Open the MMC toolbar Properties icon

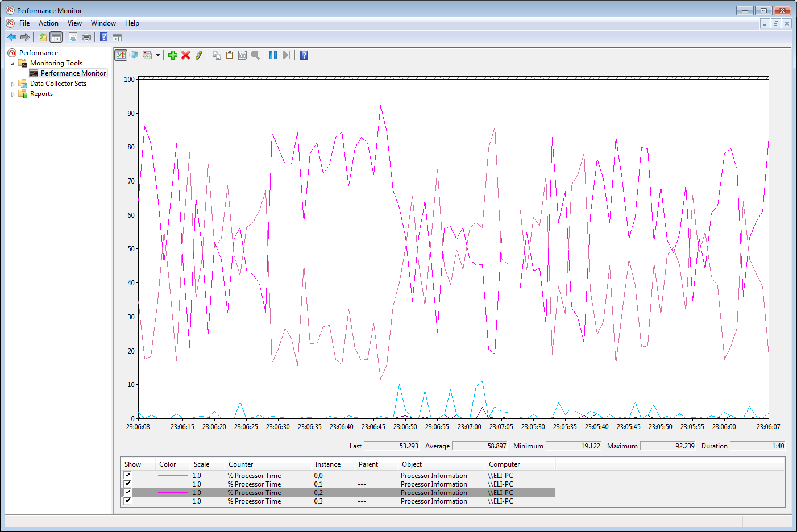coord(73,38)
